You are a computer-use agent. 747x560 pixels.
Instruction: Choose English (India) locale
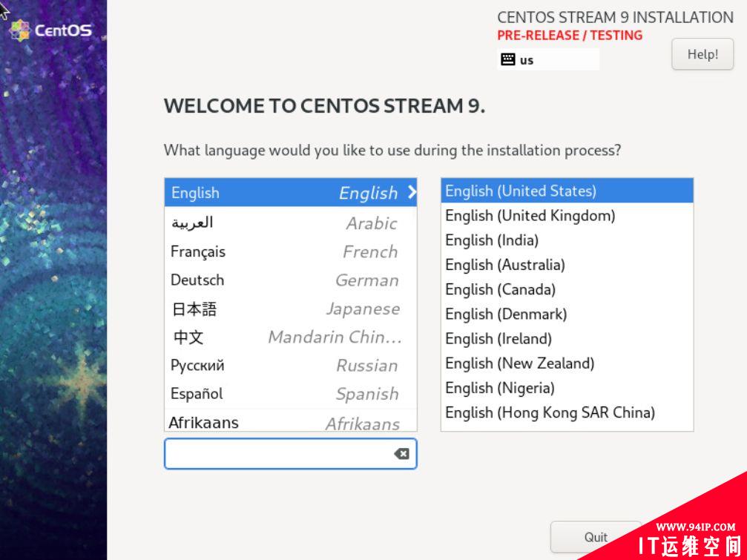pyautogui.click(x=567, y=240)
